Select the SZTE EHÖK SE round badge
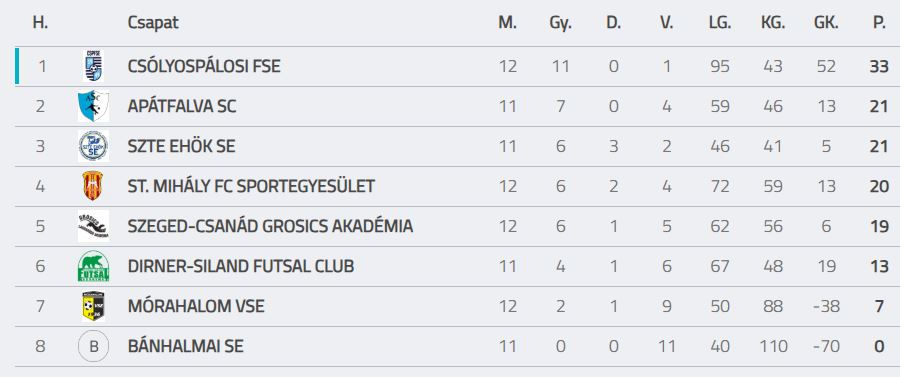Viewport: 900px width, 377px height. pos(93,146)
